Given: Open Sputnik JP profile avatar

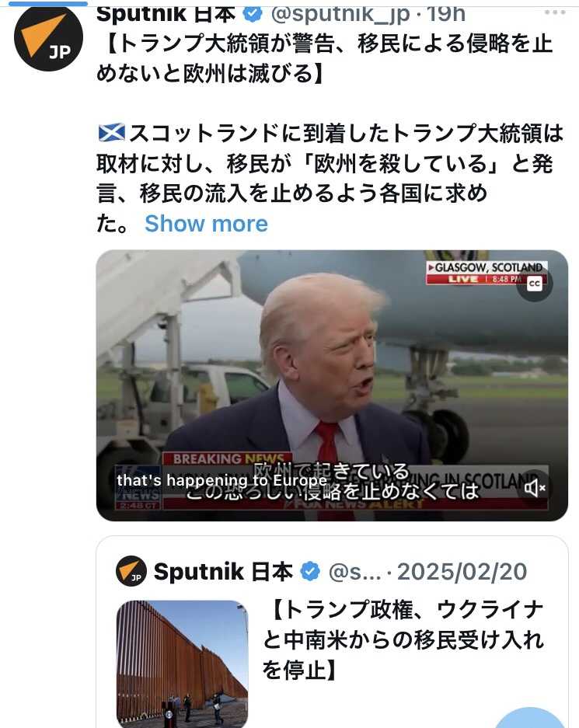Looking at the screenshot, I should [x=49, y=39].
